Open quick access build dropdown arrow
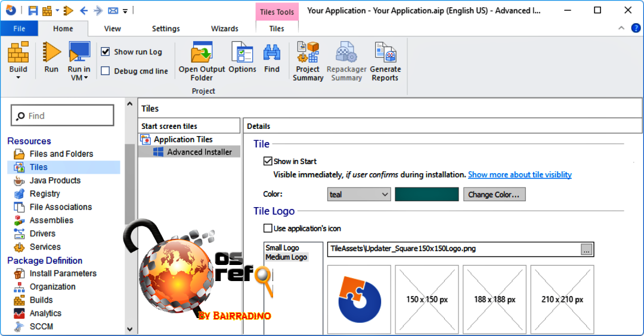Viewport: 644px width, 336px height. coord(57,11)
